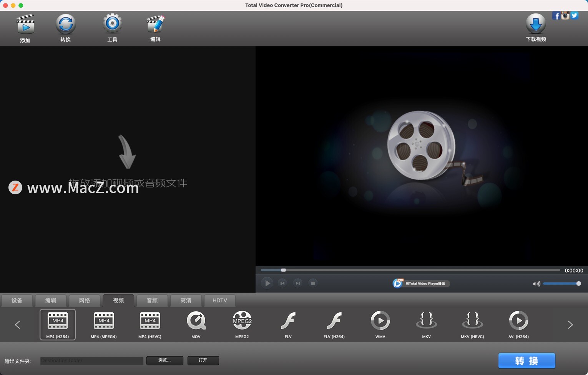Open the Facebook icon
Screen dimensions: 588x375
pyautogui.click(x=556, y=15)
